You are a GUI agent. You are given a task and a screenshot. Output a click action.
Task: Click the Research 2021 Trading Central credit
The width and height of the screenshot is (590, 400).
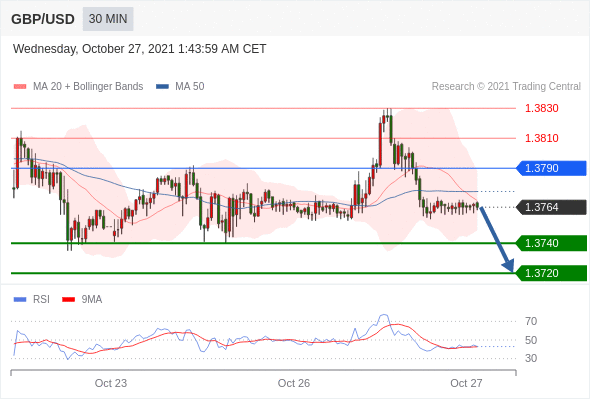pyautogui.click(x=506, y=87)
